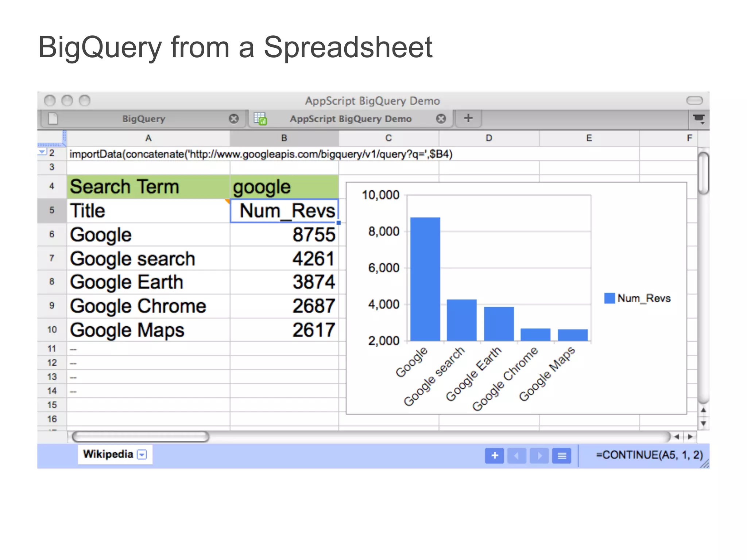Click the '4261' cell
Screen dimensions: 747x560
284,258
